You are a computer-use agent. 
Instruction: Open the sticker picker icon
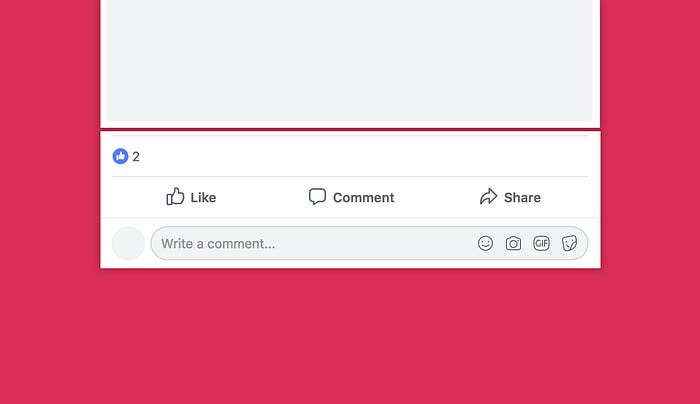[x=569, y=243]
